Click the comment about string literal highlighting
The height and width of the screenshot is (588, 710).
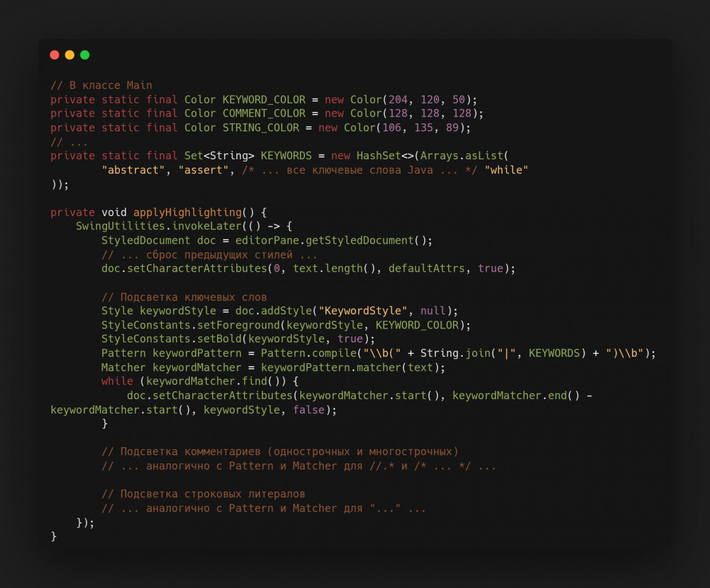[203, 494]
